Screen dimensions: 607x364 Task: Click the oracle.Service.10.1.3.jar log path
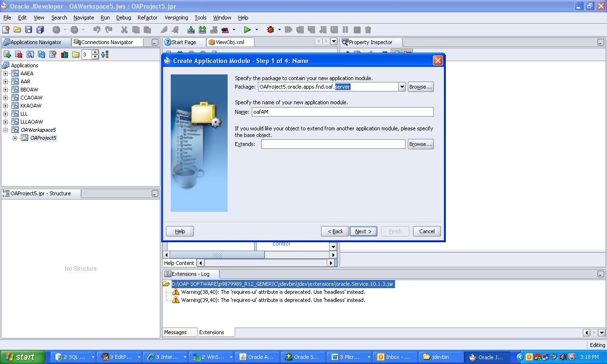[283, 284]
